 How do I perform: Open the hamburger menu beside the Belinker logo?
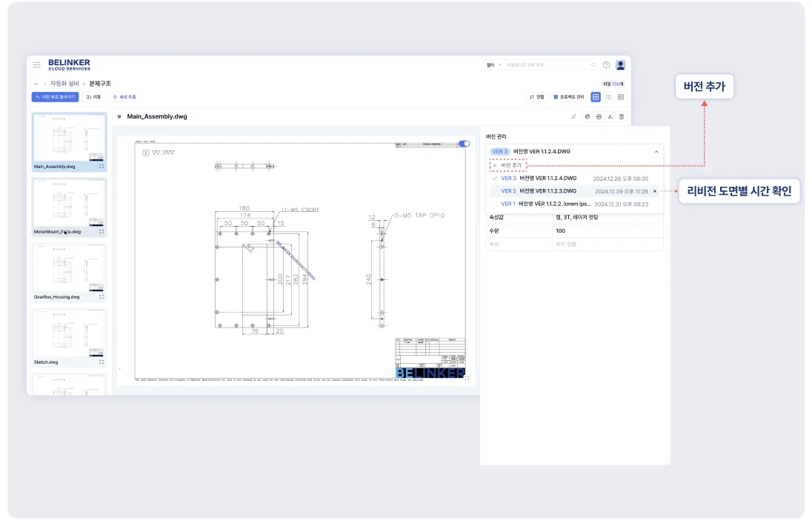(x=36, y=65)
